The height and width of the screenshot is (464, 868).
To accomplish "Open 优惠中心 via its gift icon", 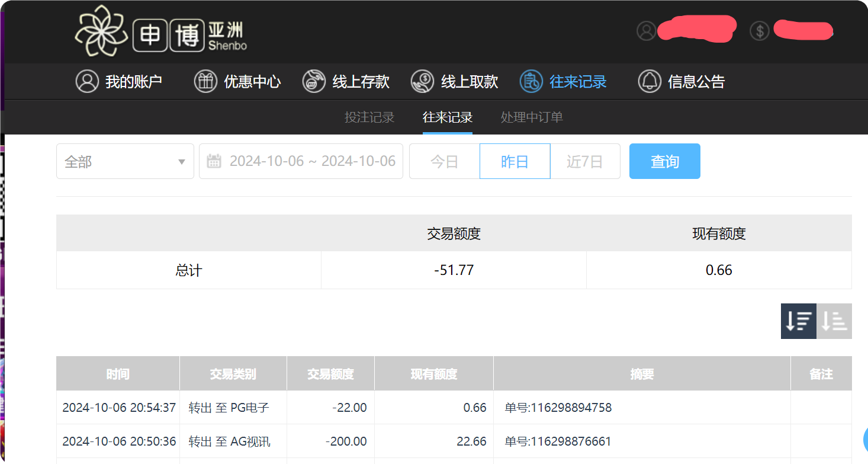I will 205,81.
